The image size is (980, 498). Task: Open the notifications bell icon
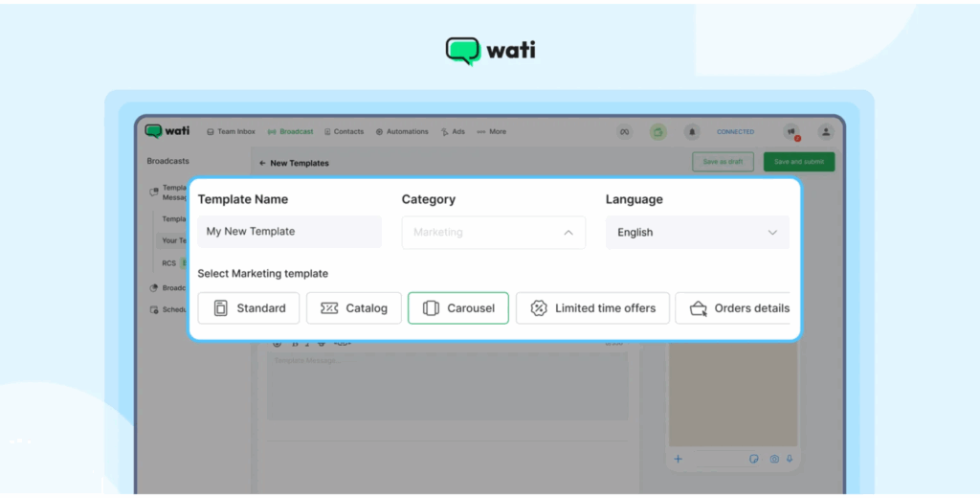coord(692,132)
